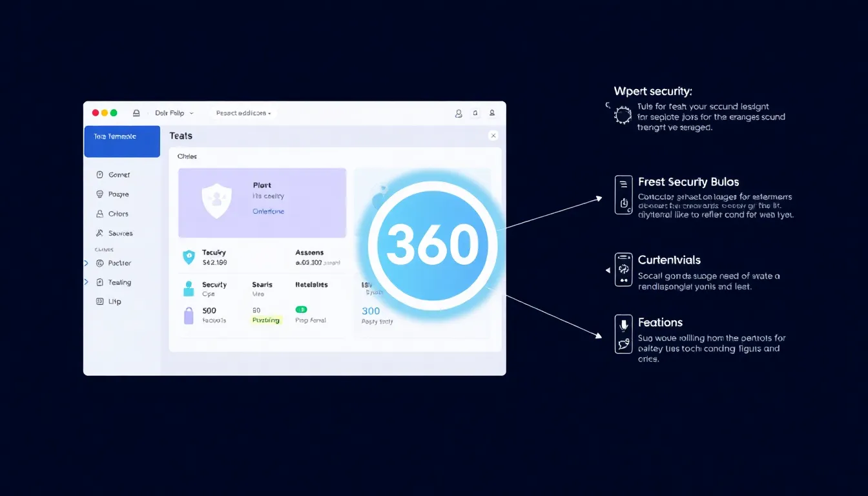
Task: Click the user profile icon in the title bar
Action: pos(459,113)
